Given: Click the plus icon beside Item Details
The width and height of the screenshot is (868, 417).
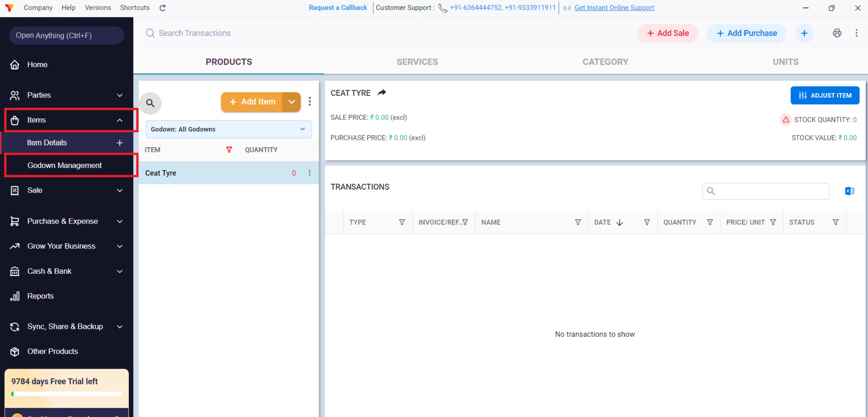Looking at the screenshot, I should [x=119, y=143].
